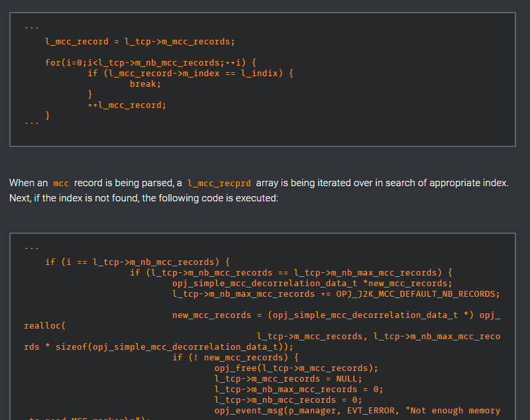This screenshot has height=420, width=530.
Task: Click the opj_event_msg error call line
Action: [357, 410]
